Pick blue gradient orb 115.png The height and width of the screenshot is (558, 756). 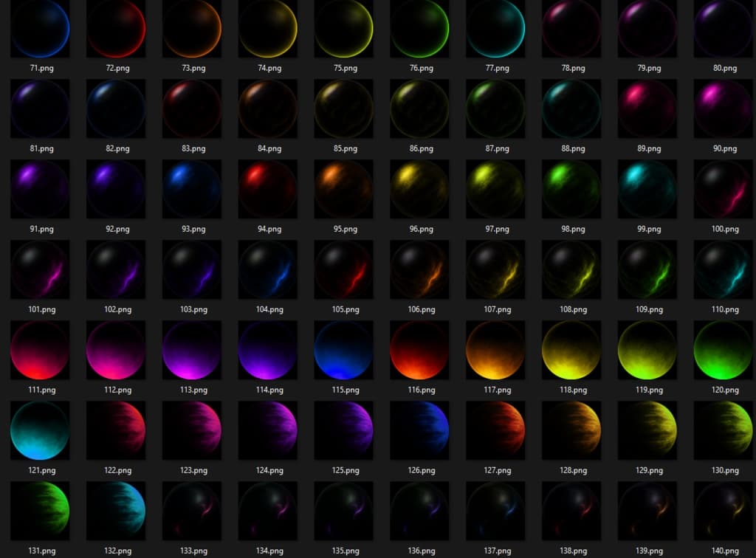[x=344, y=350]
